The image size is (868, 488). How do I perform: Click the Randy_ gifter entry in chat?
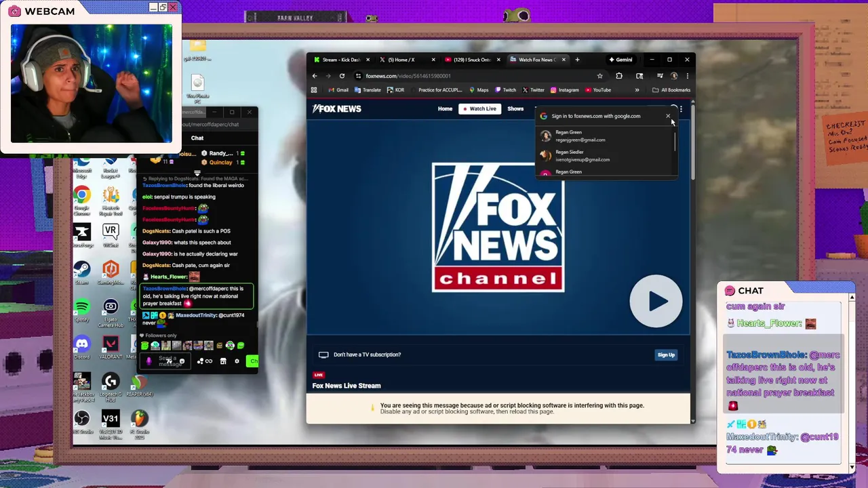point(223,153)
